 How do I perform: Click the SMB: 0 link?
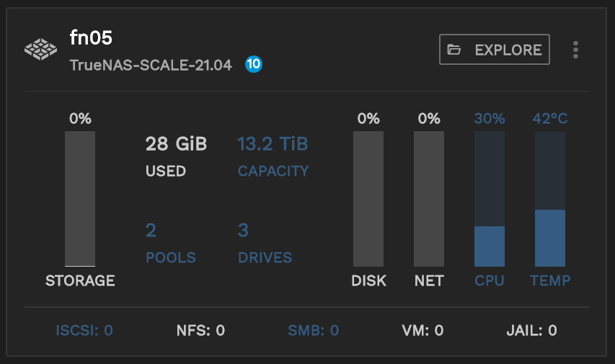[313, 331]
